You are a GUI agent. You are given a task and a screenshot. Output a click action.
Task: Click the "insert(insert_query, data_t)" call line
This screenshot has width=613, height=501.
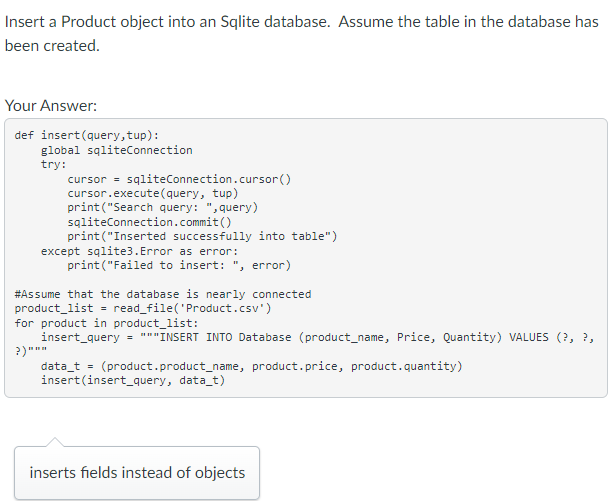tap(132, 380)
